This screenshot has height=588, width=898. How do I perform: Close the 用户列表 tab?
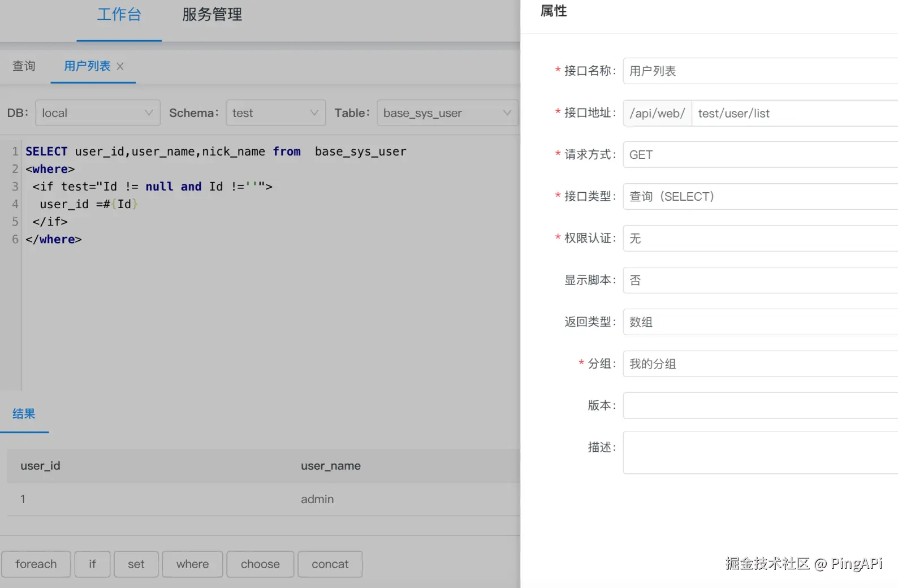(x=120, y=67)
